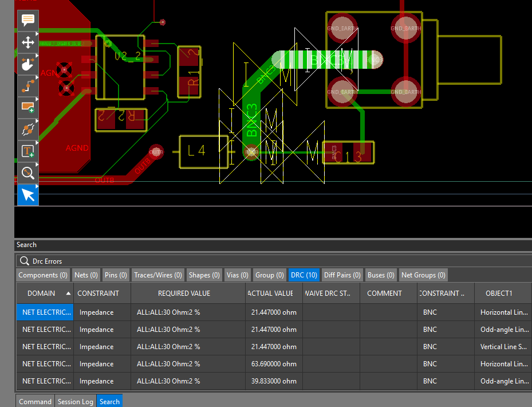Show the Traces/Wires (0) results tab
Viewport: 532px width, 407px height.
pyautogui.click(x=157, y=275)
